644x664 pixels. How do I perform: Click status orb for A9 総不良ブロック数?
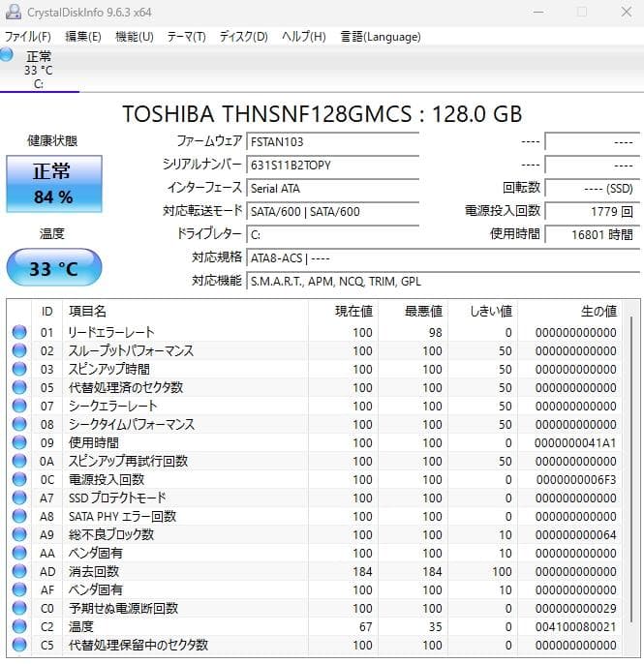coord(19,535)
